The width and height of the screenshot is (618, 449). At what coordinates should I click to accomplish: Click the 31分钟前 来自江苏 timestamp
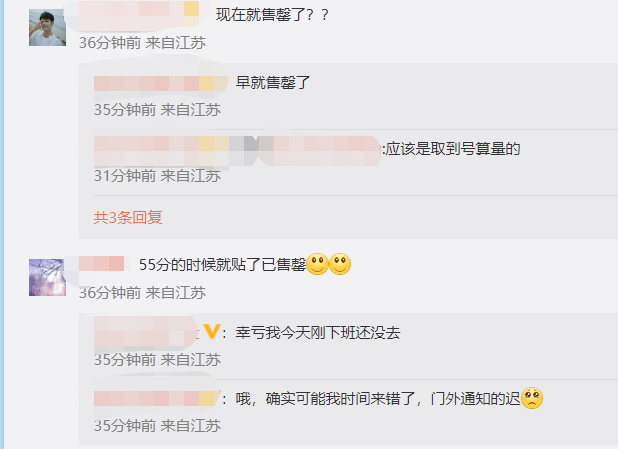[157, 176]
